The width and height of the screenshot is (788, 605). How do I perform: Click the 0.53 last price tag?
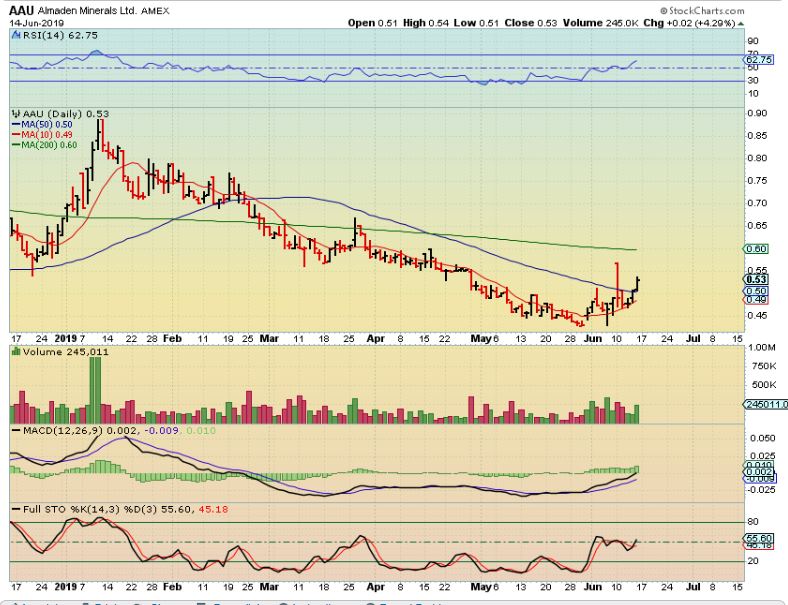click(755, 279)
